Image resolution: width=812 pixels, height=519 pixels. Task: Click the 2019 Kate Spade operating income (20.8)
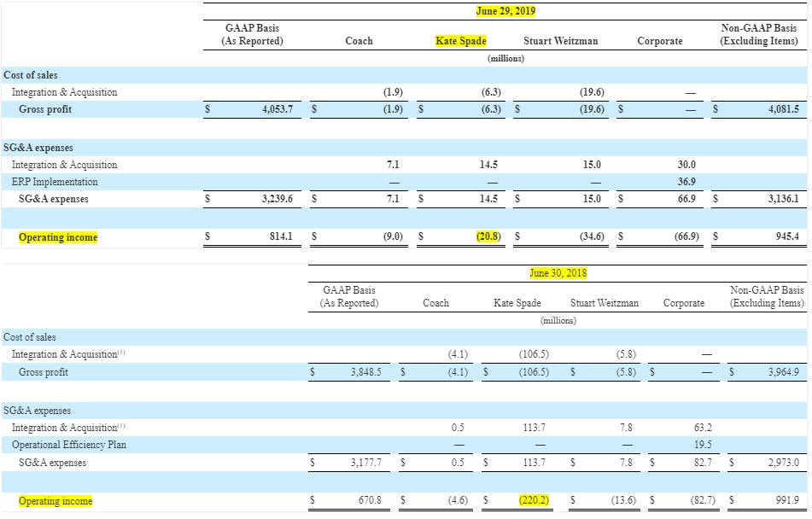click(x=488, y=236)
